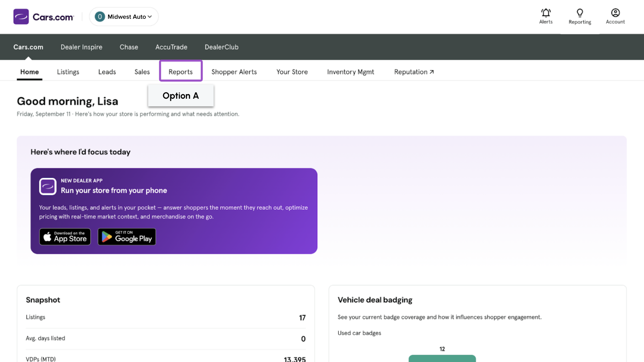Open the Your Store tab

point(292,72)
